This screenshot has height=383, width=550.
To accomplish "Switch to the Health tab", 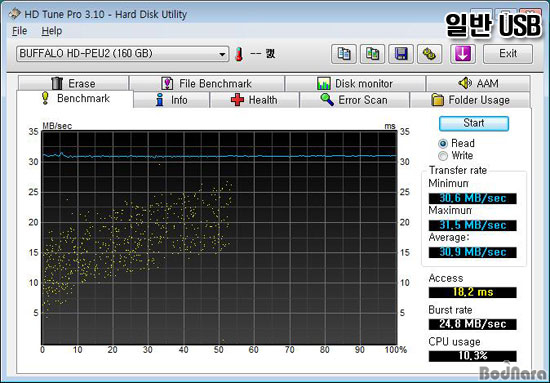I will 254,100.
